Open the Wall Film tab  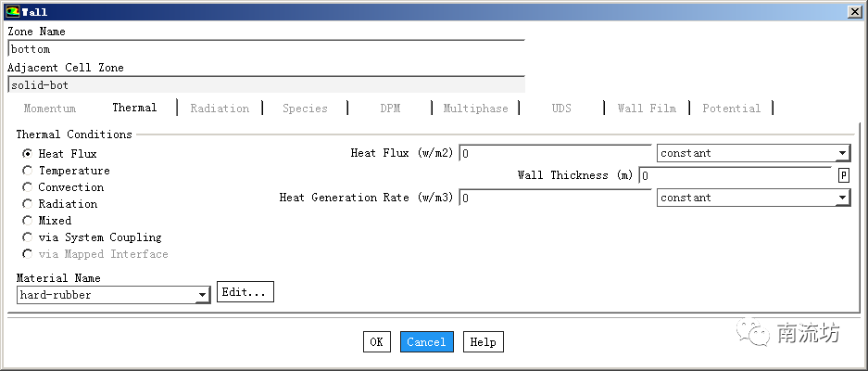(647, 109)
